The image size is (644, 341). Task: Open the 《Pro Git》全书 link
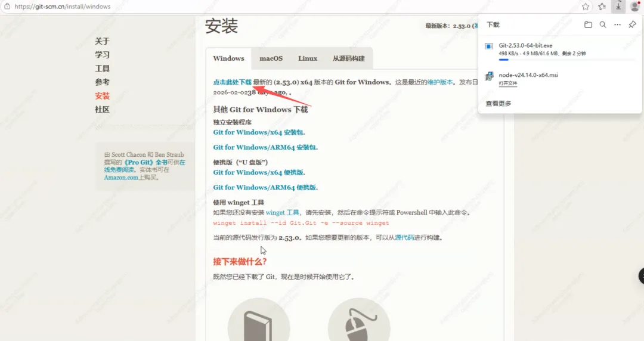[x=146, y=162]
